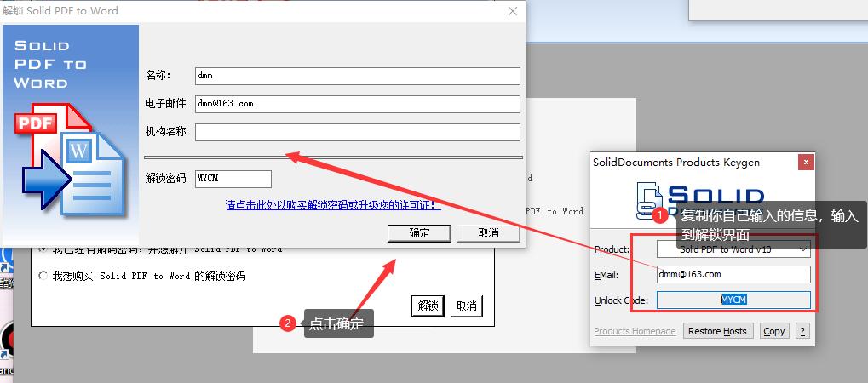This screenshot has width=868, height=383.
Task: Cancel the unlock dialog with 取消
Action: tap(488, 233)
